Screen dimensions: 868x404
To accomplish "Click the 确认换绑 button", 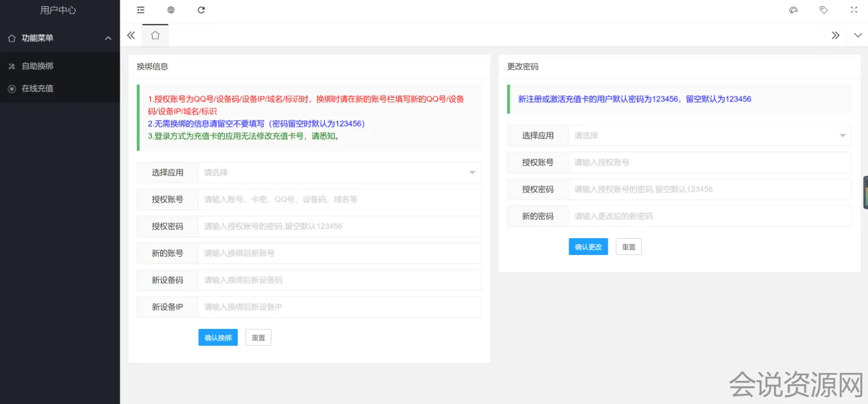I will [218, 337].
